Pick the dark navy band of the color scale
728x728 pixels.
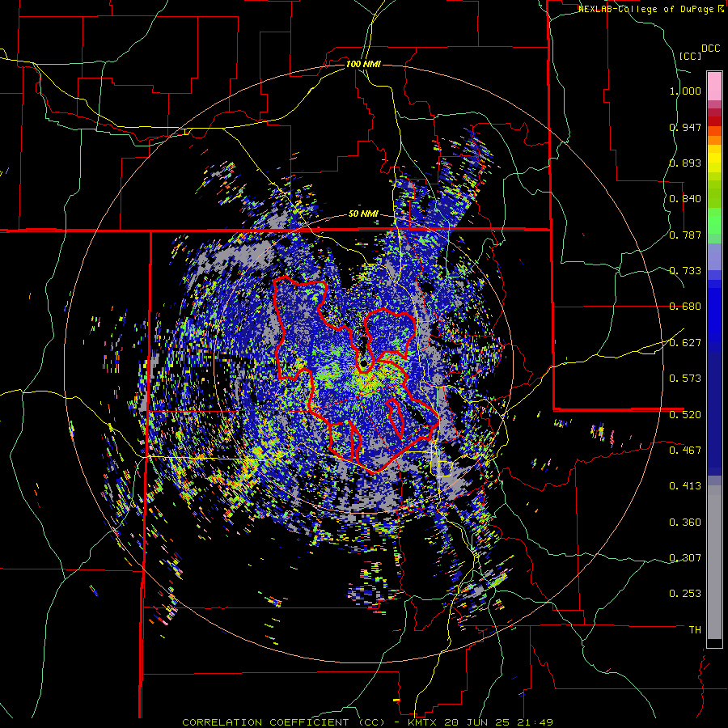(x=714, y=413)
